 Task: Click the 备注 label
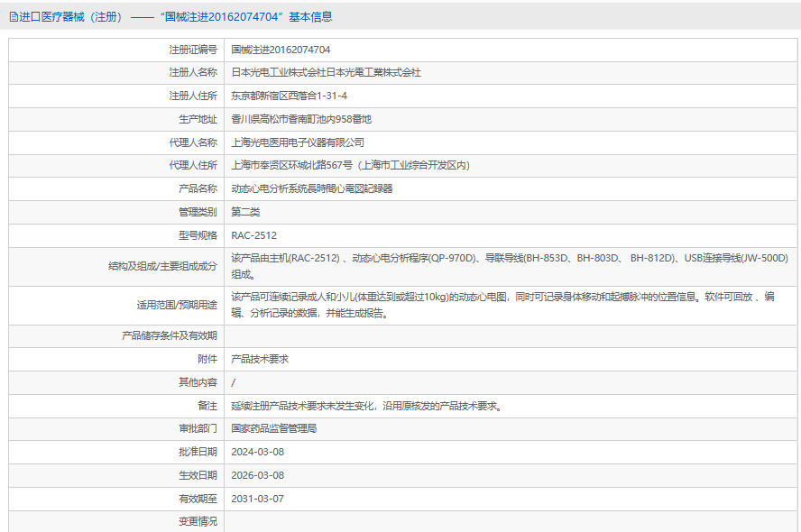coord(207,406)
